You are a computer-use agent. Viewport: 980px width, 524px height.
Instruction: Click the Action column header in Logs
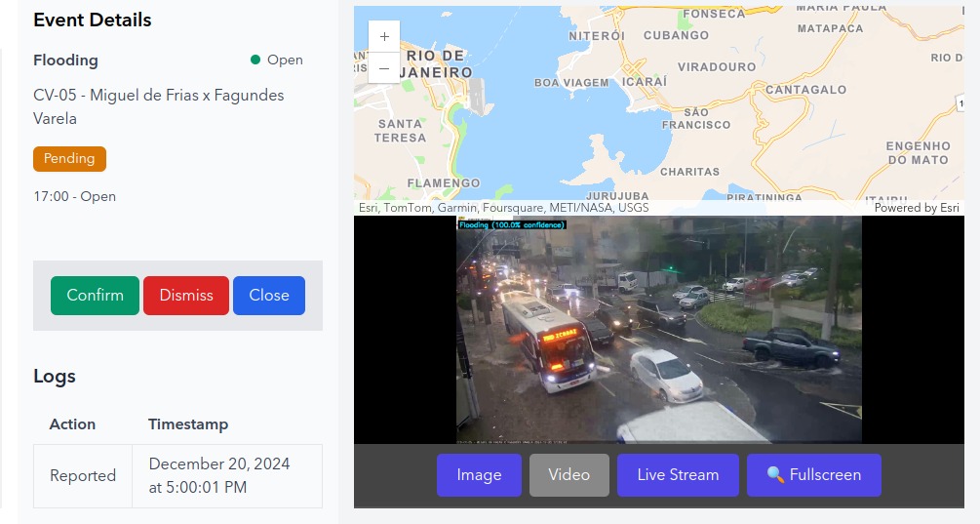(72, 423)
